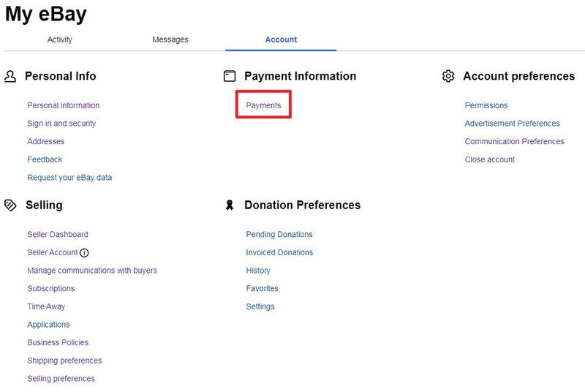
Task: Open the Addresses page
Action: [x=46, y=142]
